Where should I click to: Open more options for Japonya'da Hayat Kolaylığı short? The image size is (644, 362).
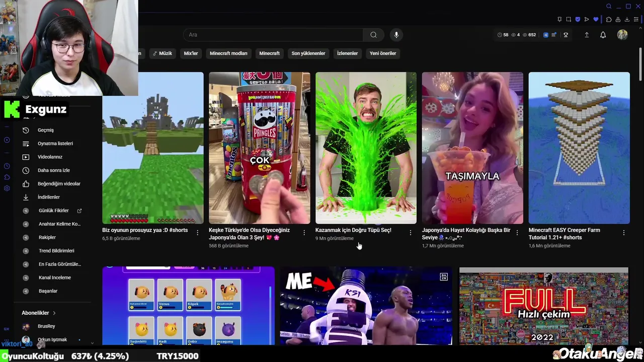click(x=517, y=233)
